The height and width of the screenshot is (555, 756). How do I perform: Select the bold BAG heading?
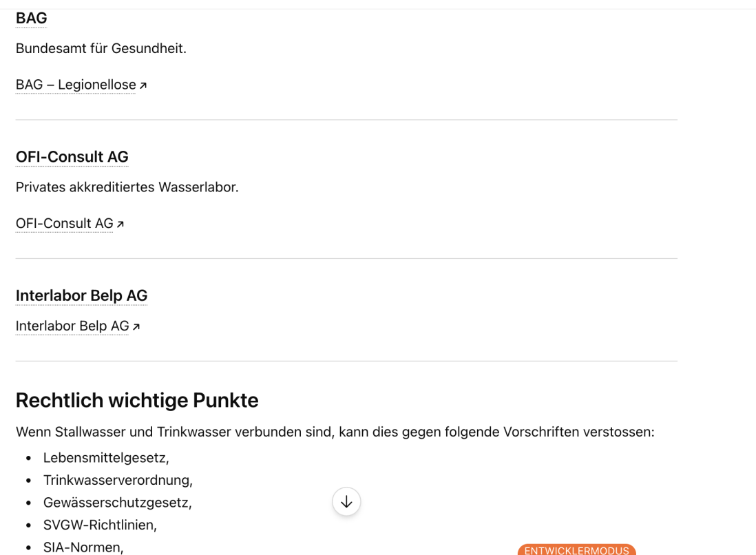coord(32,19)
